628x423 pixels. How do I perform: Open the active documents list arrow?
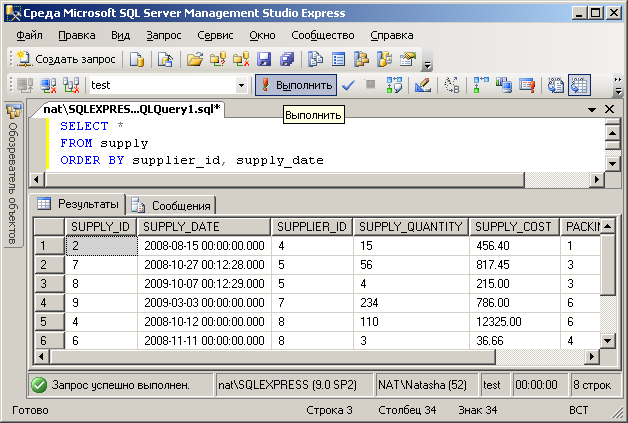click(592, 109)
